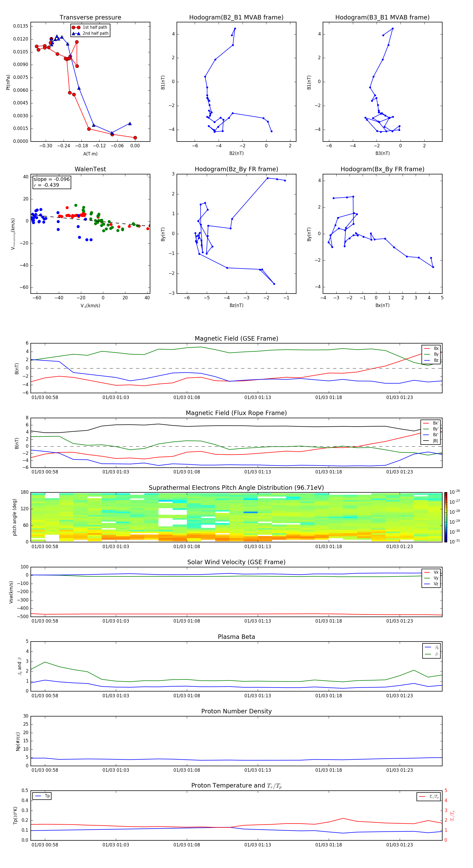Click the "01/03 00:58" tick under Proton Temperature

point(45,845)
